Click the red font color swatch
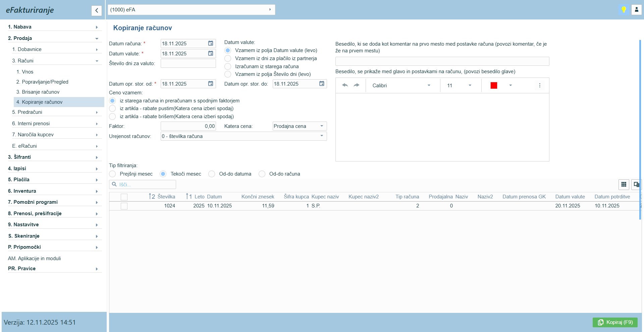 tap(494, 86)
